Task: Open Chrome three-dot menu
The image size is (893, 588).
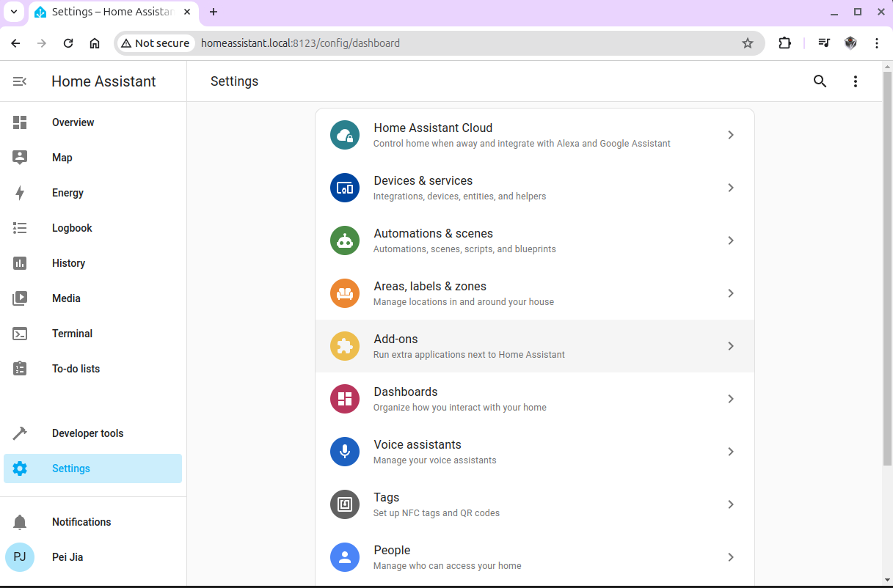Action: click(877, 43)
